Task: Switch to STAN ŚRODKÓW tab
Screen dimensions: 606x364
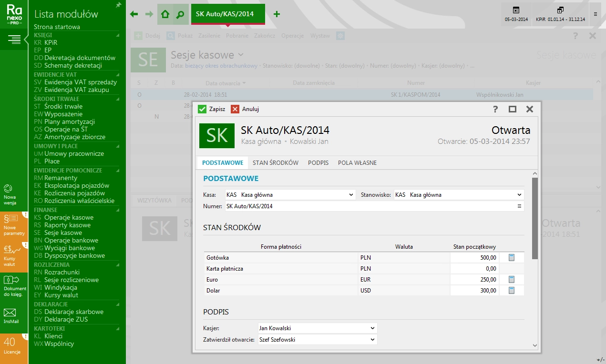Action: click(276, 163)
